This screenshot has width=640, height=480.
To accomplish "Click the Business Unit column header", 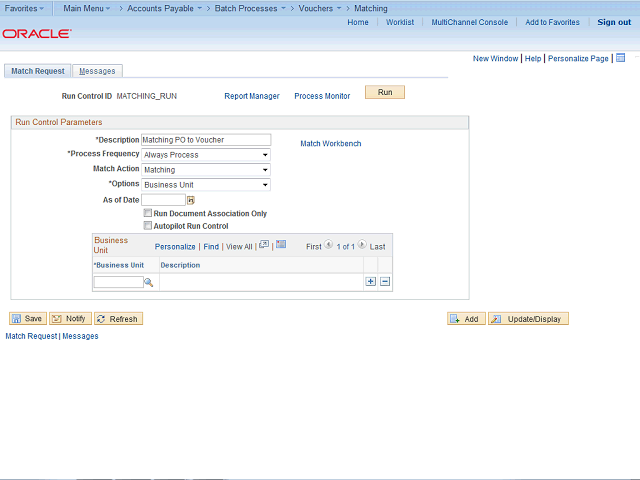I will click(x=119, y=265).
